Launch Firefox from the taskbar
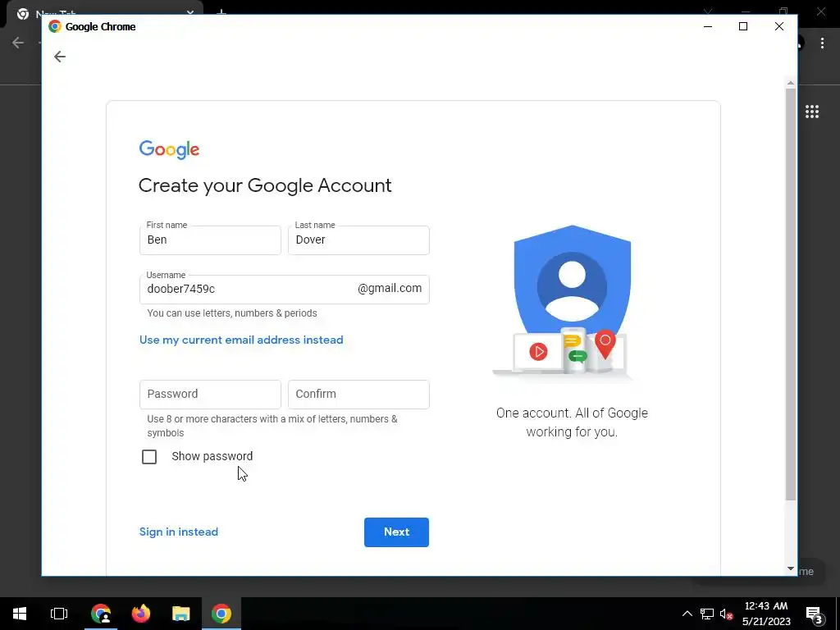Screen dimensions: 840x630 [x=141, y=614]
